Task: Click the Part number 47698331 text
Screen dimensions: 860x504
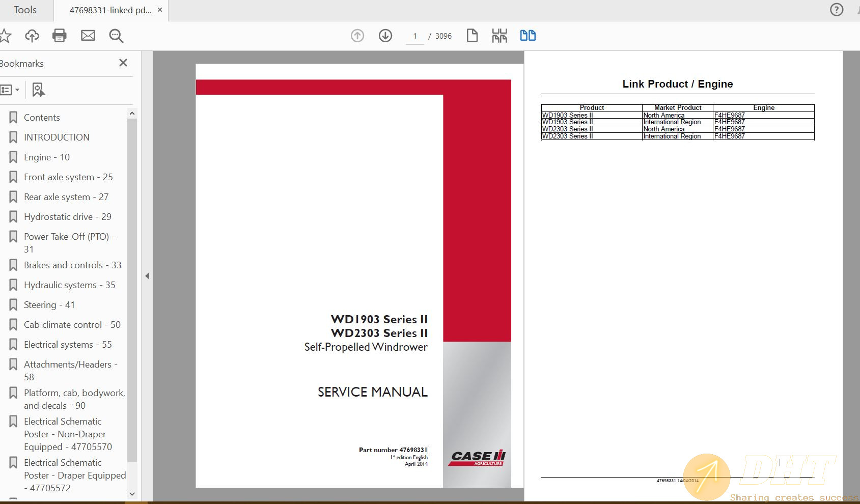Action: coord(393,450)
